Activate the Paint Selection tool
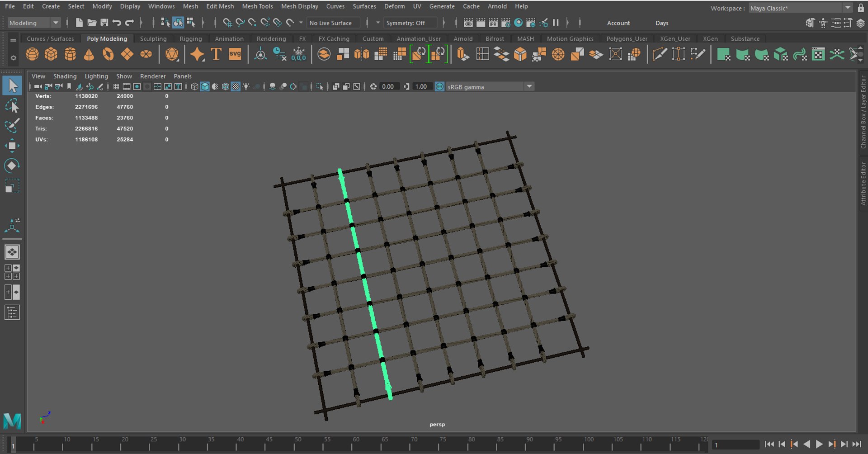Image resolution: width=868 pixels, height=454 pixels. point(12,125)
